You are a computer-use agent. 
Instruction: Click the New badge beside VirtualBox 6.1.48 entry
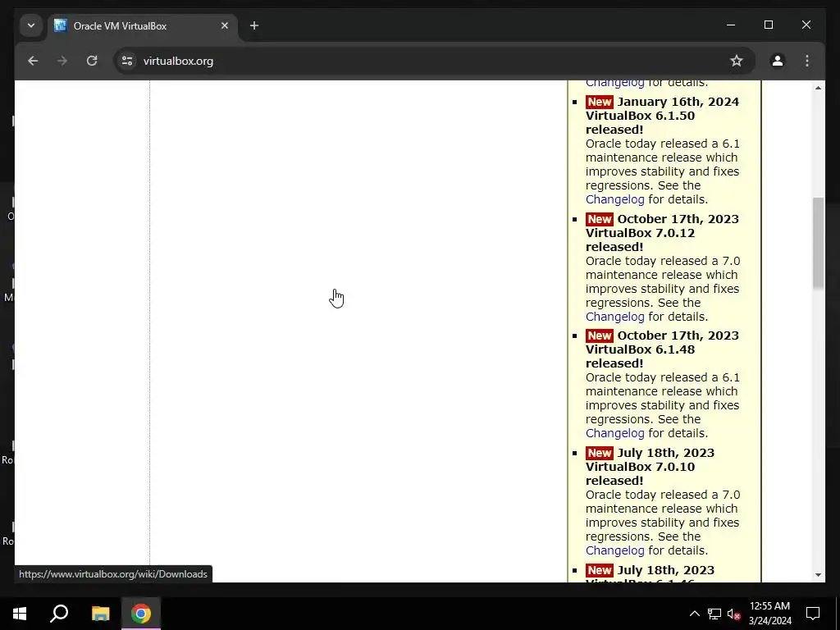tap(600, 336)
